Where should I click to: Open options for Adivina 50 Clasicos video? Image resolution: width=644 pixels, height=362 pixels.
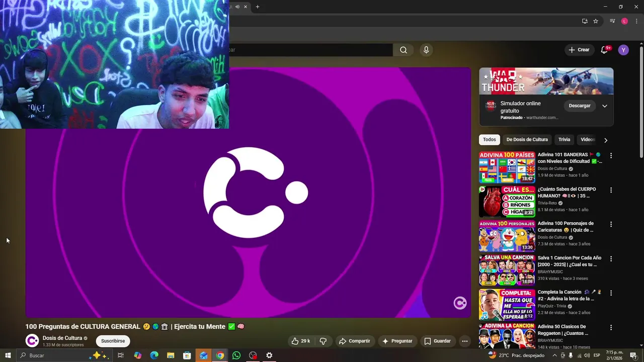pyautogui.click(x=611, y=327)
